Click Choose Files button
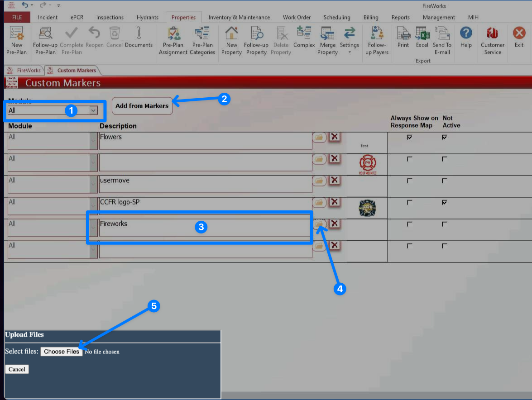The width and height of the screenshot is (532, 400). pos(62,352)
